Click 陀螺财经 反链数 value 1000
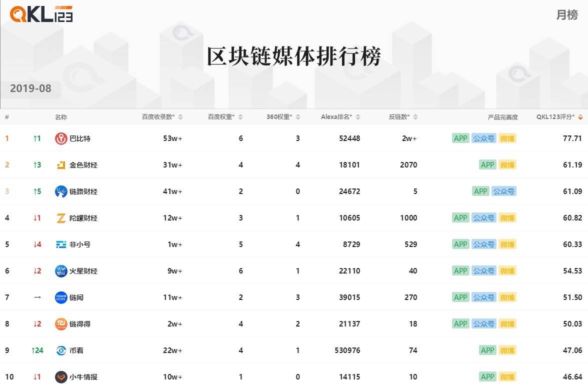The image size is (588, 387). click(x=408, y=218)
